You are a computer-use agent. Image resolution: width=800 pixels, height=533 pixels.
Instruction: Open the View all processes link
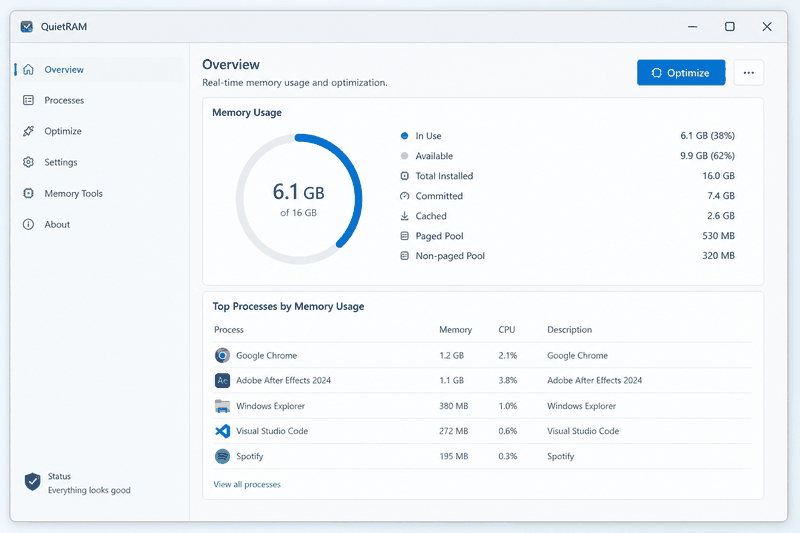pyautogui.click(x=247, y=484)
